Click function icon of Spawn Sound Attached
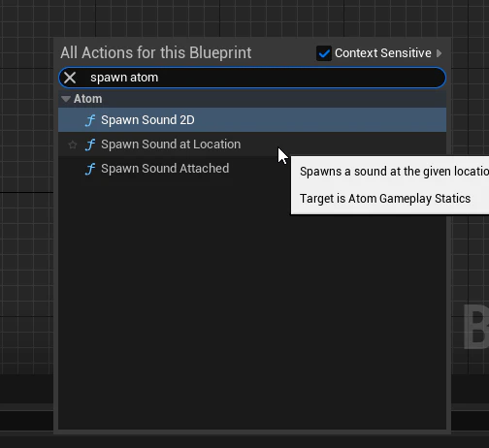 tap(90, 169)
